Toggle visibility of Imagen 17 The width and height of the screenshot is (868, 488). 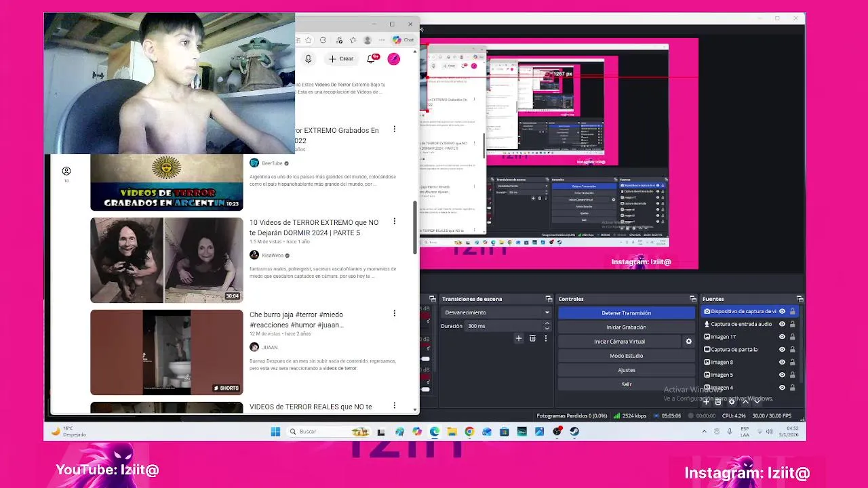[x=782, y=337]
